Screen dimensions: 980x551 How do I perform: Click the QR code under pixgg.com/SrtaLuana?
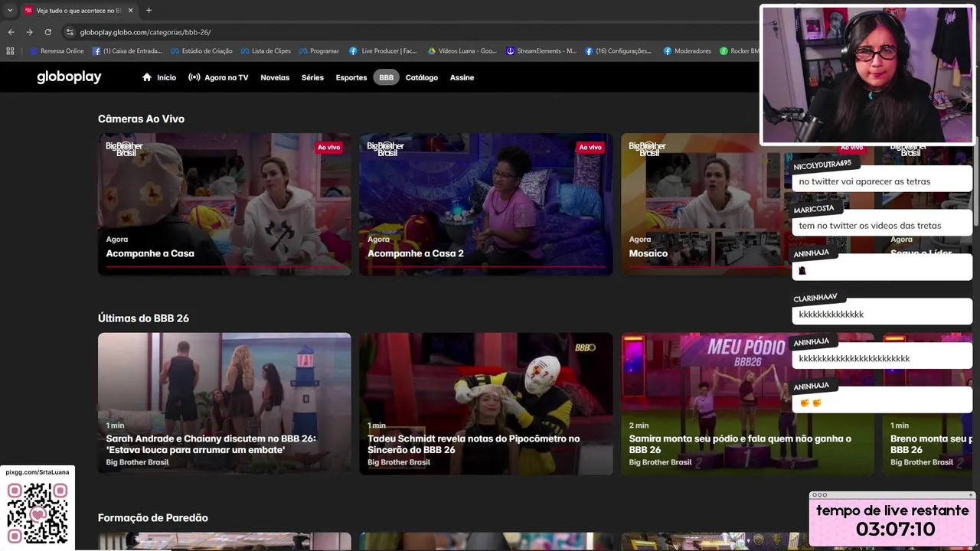pos(38,513)
